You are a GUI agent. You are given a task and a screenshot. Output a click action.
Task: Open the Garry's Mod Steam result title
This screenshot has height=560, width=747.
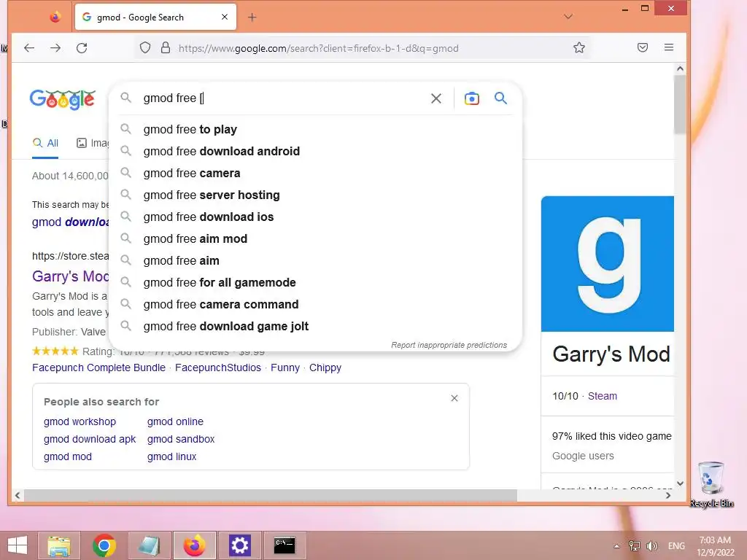(70, 276)
